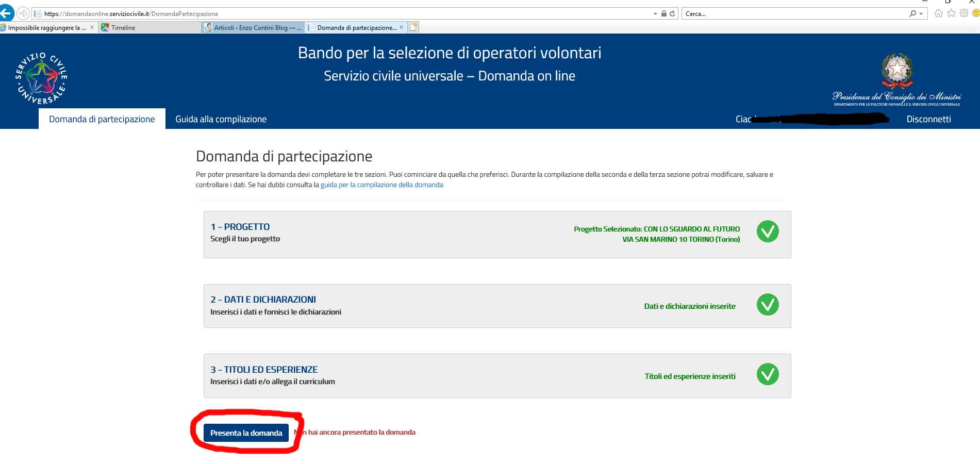Refresh the page with the reload icon
Screen dimensions: 980x464
point(672,14)
